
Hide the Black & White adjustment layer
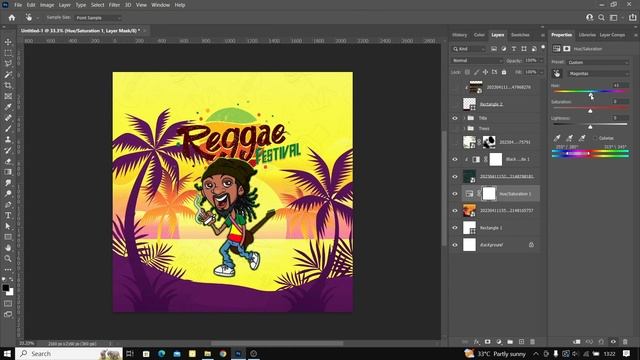coord(455,159)
